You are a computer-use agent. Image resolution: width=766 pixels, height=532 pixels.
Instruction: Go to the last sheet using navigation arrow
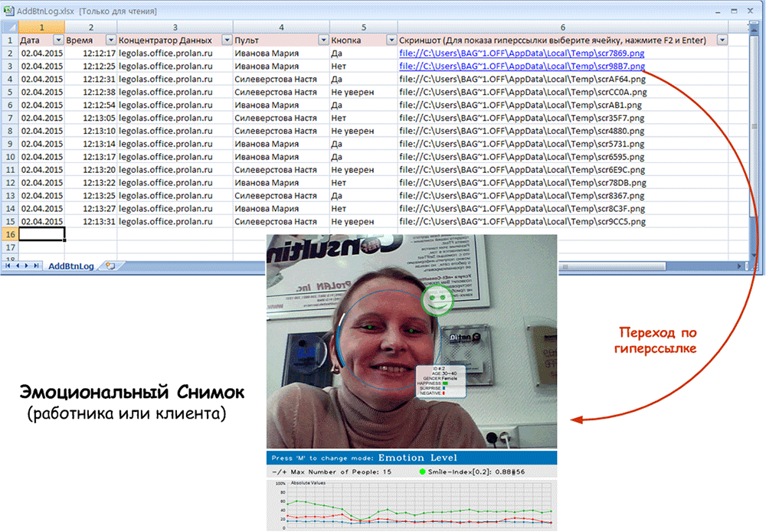(37, 266)
